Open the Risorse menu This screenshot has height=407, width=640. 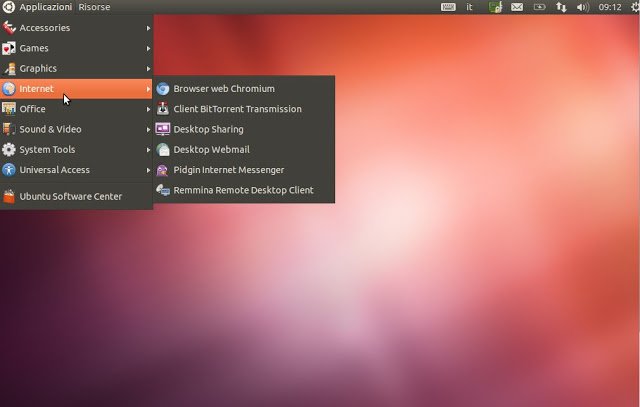pyautogui.click(x=94, y=7)
